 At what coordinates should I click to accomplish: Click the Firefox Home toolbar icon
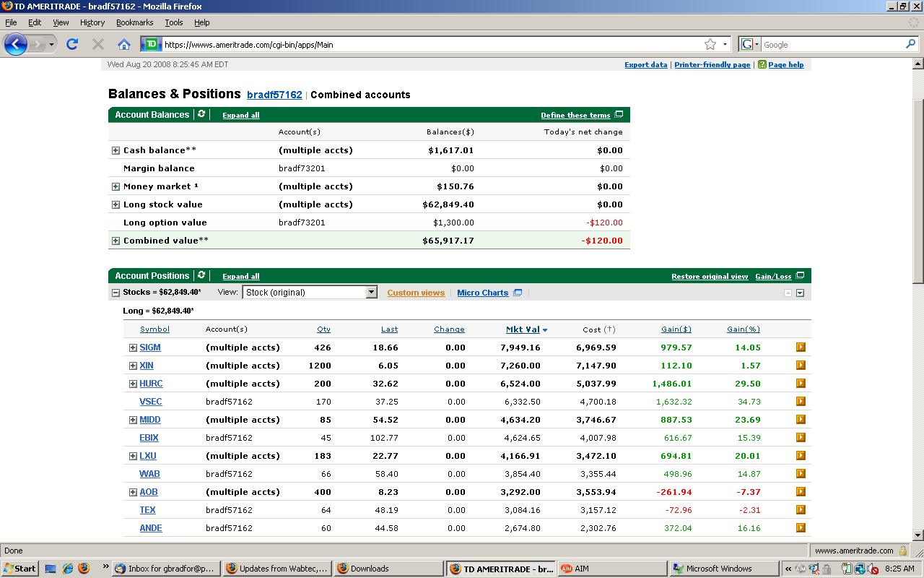[124, 44]
